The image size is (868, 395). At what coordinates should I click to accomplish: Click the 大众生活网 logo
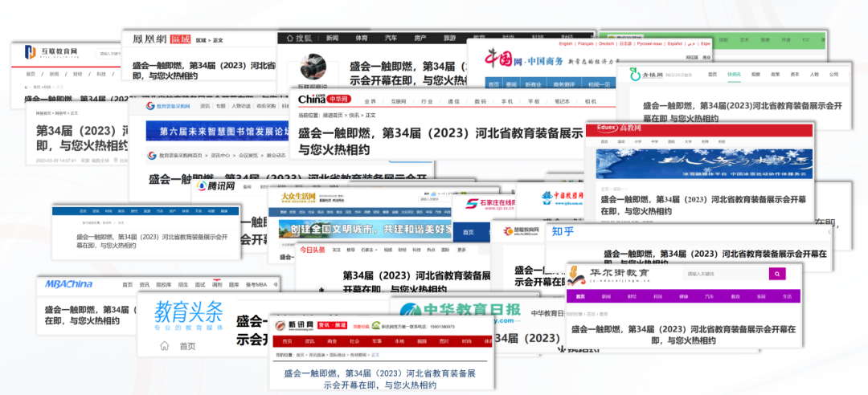pyautogui.click(x=298, y=197)
